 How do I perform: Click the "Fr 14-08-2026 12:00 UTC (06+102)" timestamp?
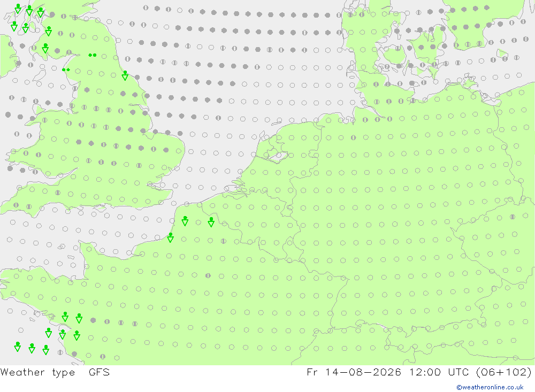point(419,372)
